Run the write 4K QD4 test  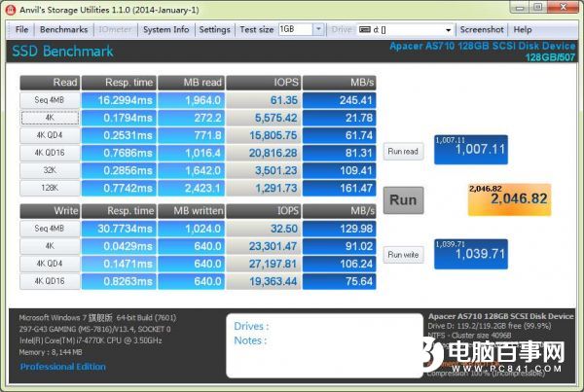(x=50, y=264)
